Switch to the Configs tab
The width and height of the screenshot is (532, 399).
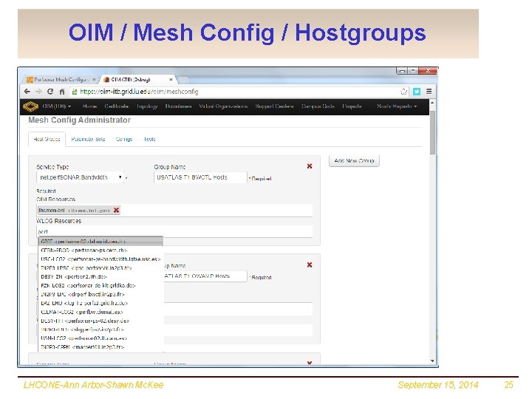click(x=124, y=139)
